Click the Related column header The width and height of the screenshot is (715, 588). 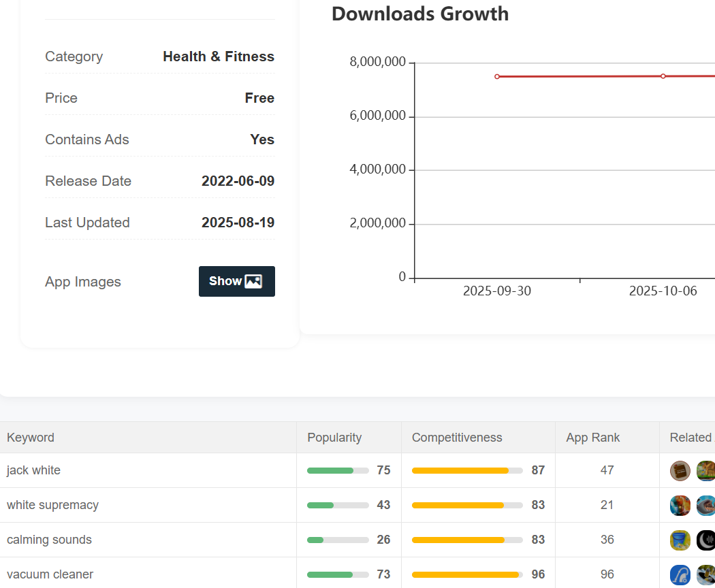pos(690,438)
